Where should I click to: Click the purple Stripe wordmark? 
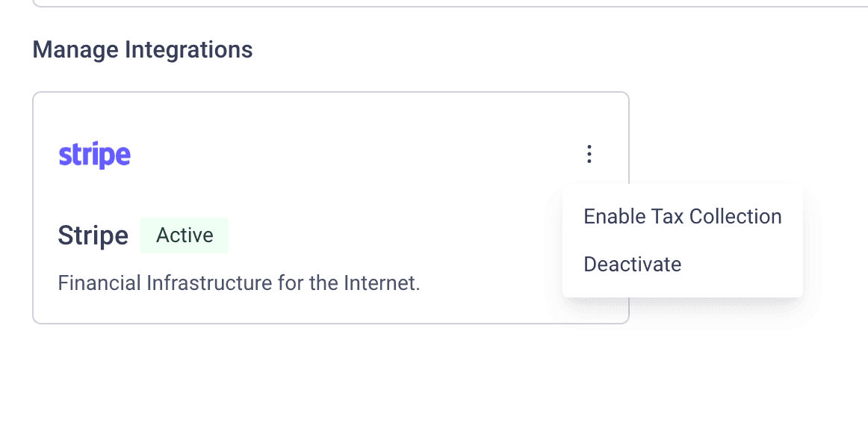(x=94, y=154)
